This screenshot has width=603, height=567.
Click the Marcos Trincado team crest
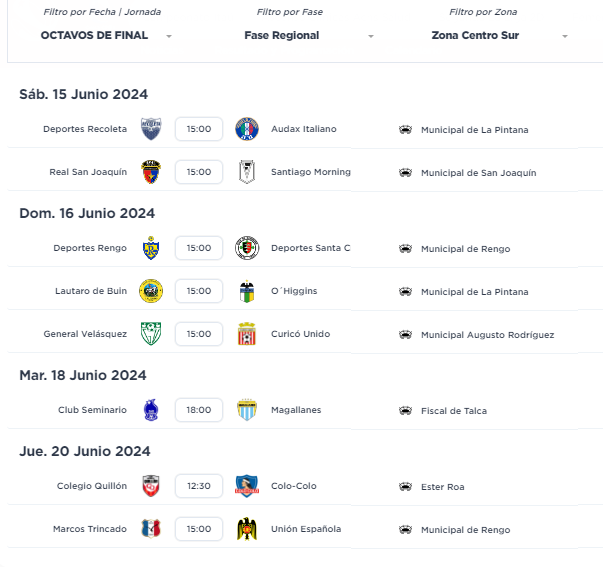click(x=151, y=529)
